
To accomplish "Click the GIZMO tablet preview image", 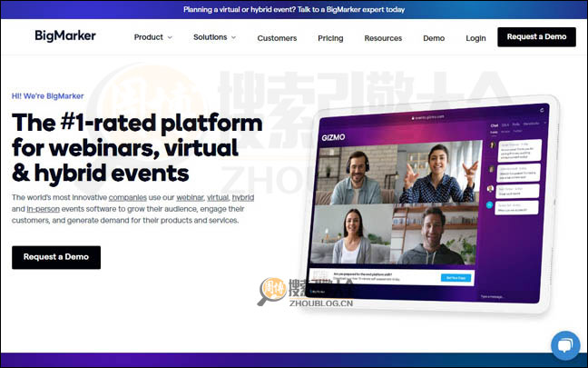I will (x=431, y=204).
